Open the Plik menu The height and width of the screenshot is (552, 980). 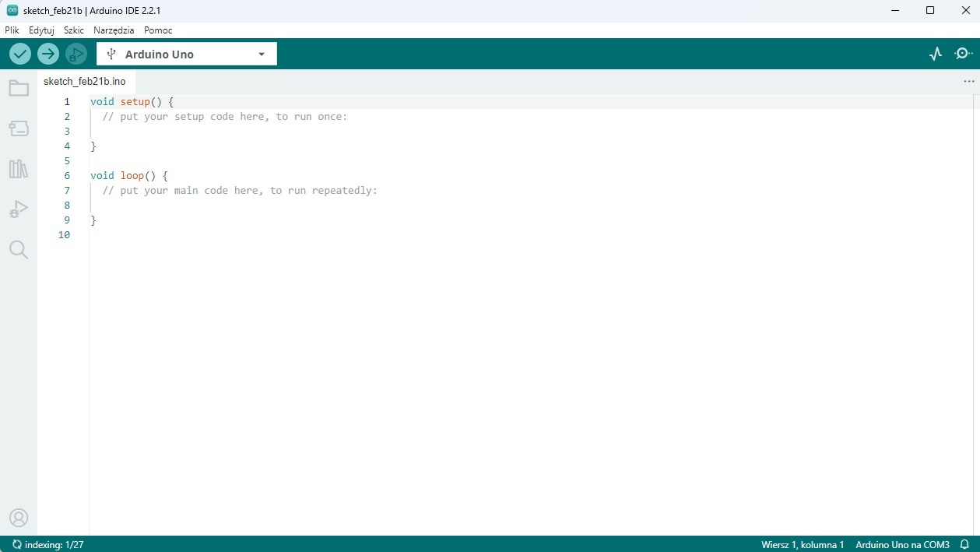[12, 30]
